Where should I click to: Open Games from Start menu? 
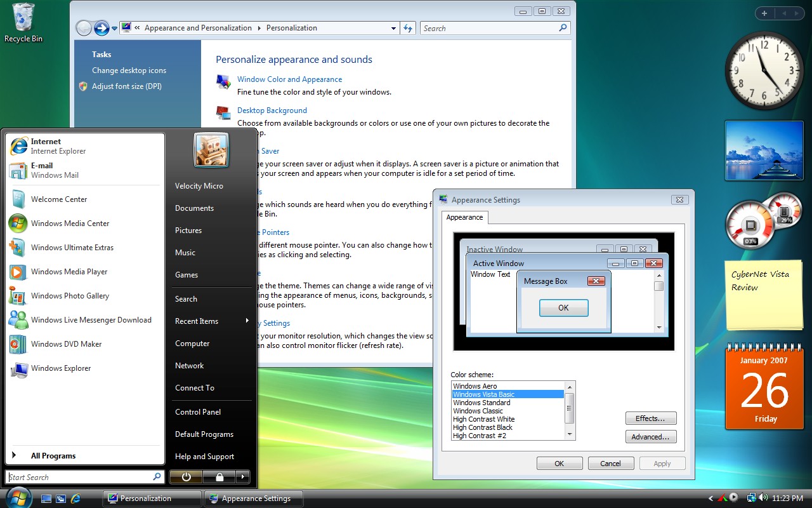tap(187, 275)
